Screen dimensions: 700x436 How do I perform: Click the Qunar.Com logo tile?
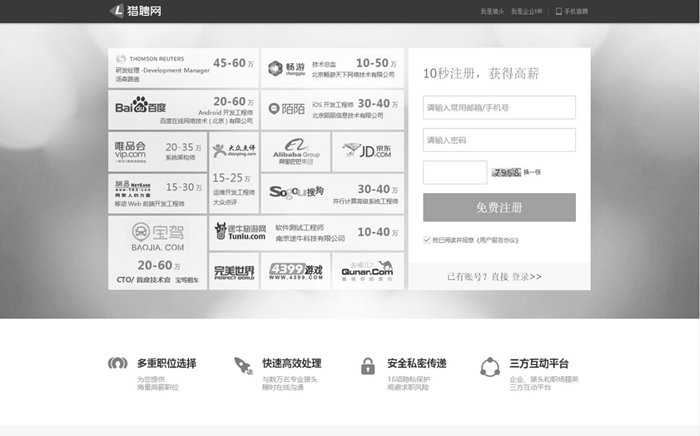point(368,271)
